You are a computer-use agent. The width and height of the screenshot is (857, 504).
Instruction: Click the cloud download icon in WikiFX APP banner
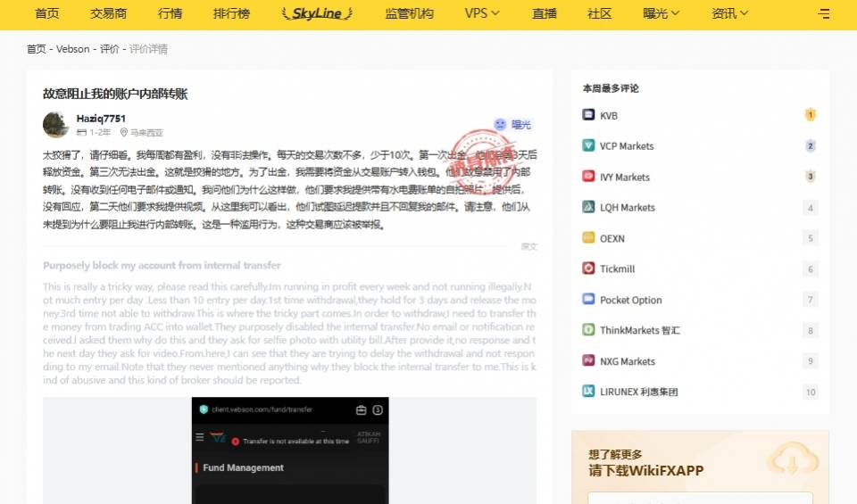pyautogui.click(x=792, y=459)
